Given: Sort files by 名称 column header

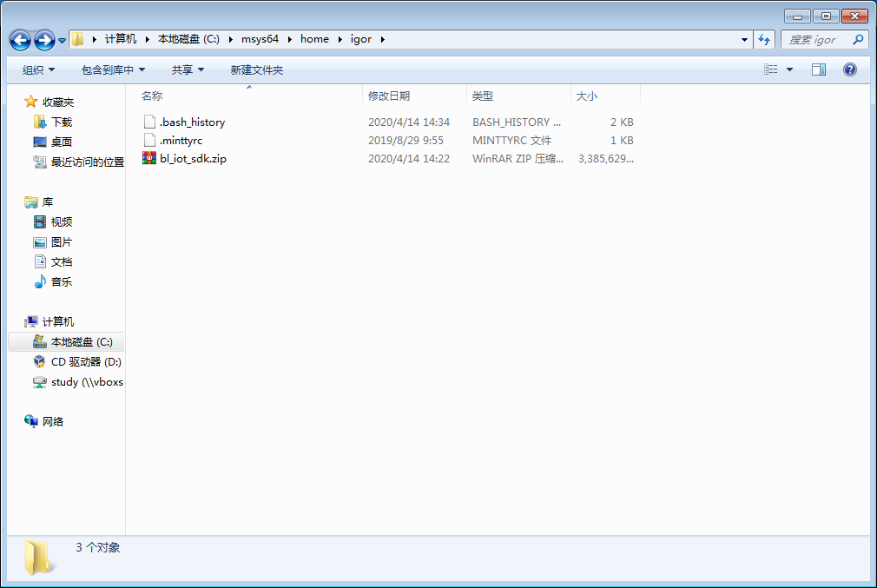Looking at the screenshot, I should tap(152, 96).
